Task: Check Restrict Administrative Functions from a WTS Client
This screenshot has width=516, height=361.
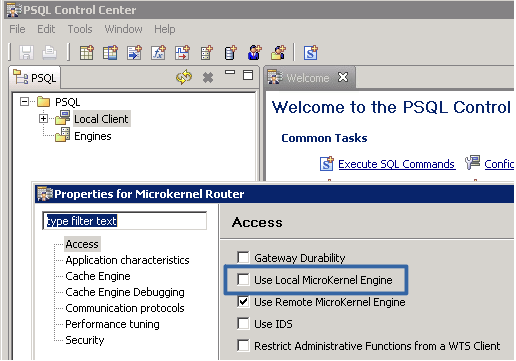Action: [x=243, y=345]
